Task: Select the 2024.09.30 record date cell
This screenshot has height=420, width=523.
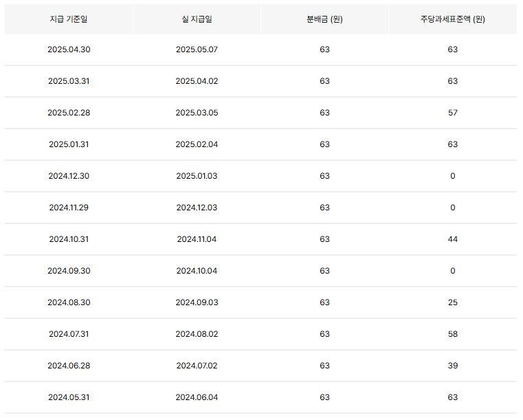Action: (x=69, y=271)
